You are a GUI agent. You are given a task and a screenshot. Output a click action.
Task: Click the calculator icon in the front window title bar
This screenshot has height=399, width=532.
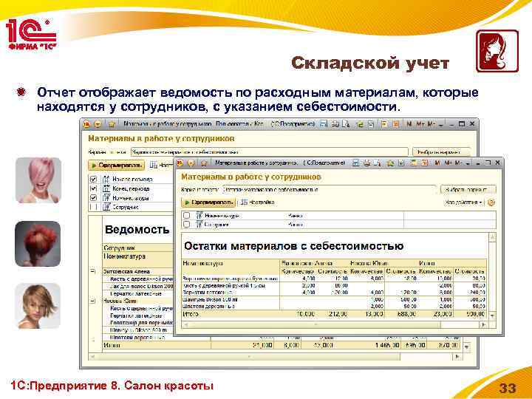coord(413,163)
